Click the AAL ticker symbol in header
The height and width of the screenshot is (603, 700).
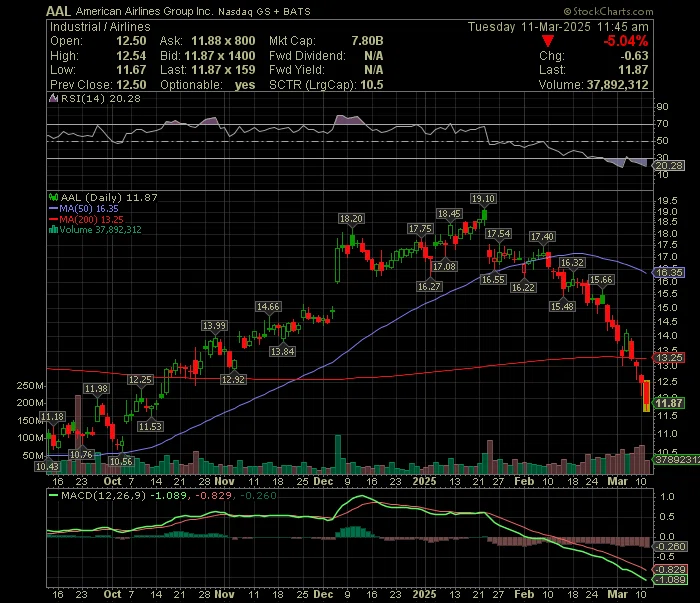pyautogui.click(x=58, y=11)
